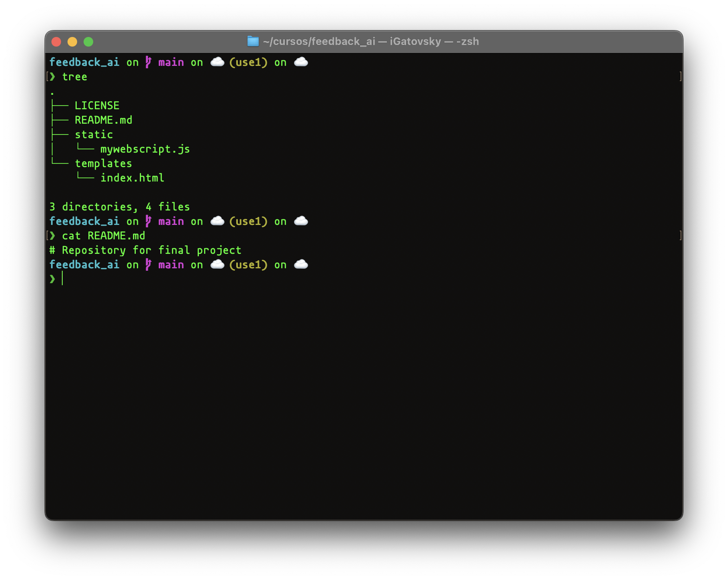Image resolution: width=728 pixels, height=580 pixels.
Task: Click the cloud icon before (use1) in last prompt
Action: pos(217,264)
